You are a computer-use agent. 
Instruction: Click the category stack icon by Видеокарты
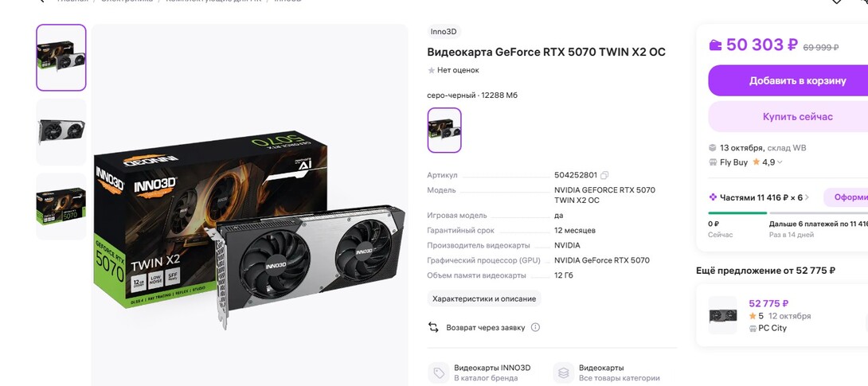click(x=564, y=372)
